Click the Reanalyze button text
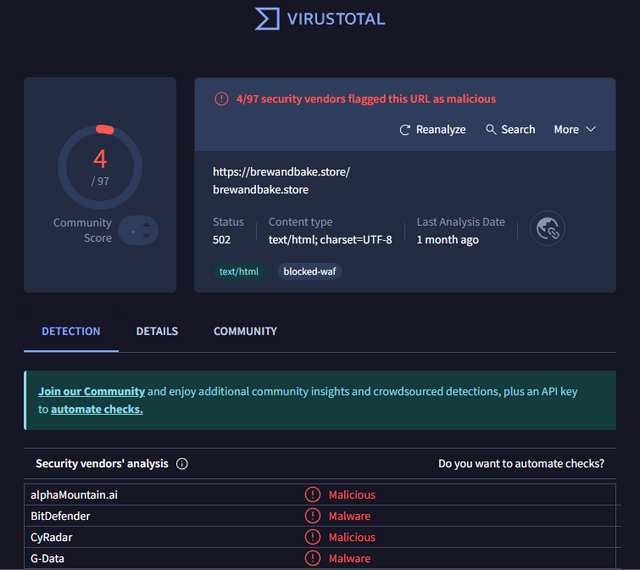This screenshot has height=570, width=640. tap(441, 129)
